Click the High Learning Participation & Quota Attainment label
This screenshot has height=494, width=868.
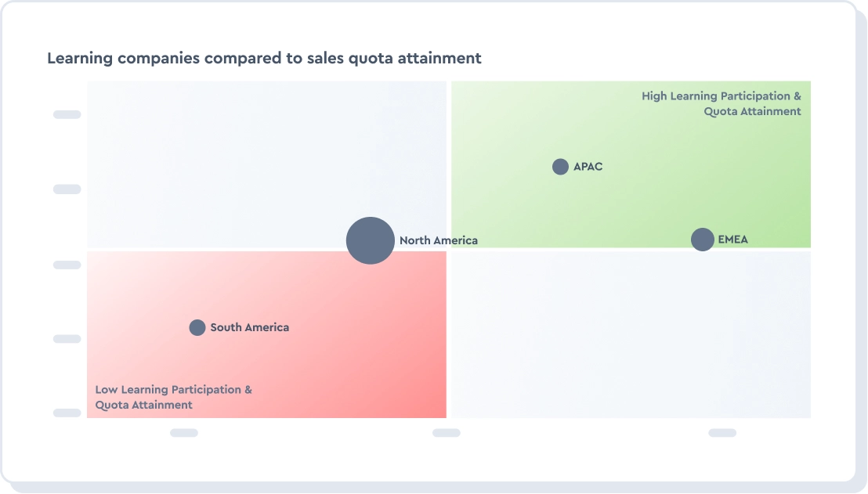(722, 103)
